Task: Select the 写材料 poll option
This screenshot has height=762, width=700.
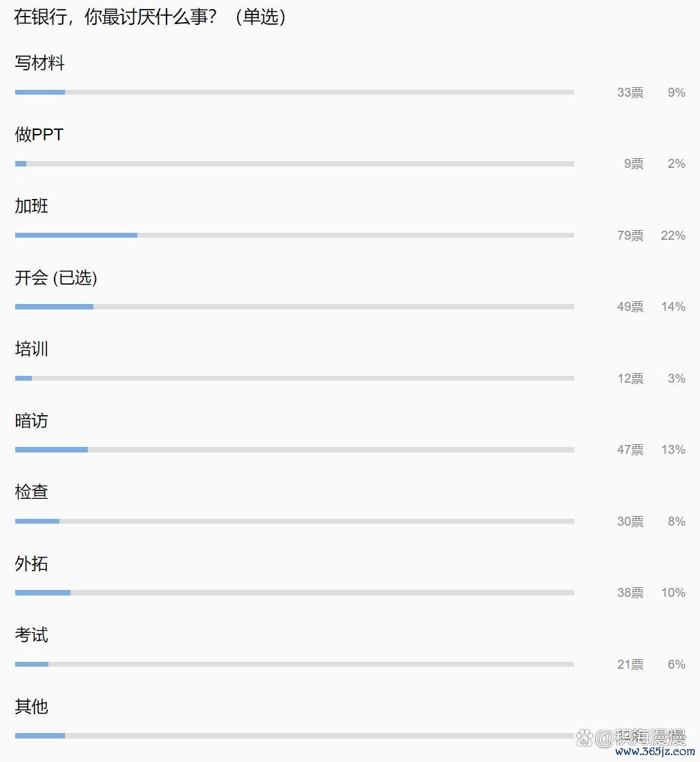Action: coord(39,63)
